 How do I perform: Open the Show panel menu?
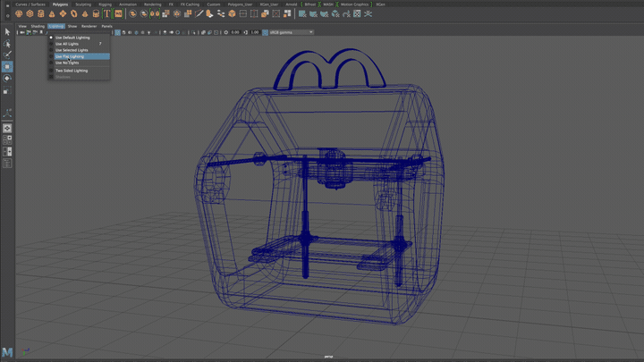(72, 26)
